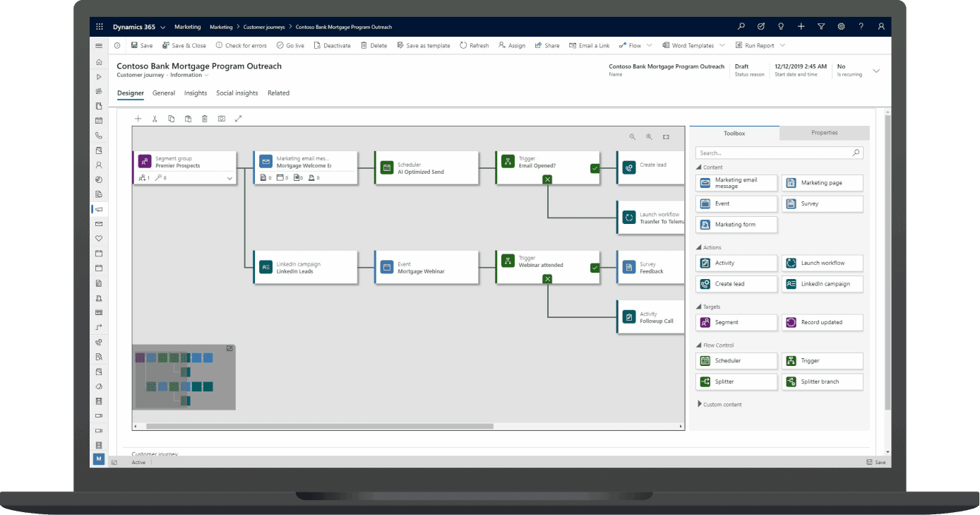The image size is (980, 515).
Task: Go to Home via sidebar house icon
Action: 99,61
